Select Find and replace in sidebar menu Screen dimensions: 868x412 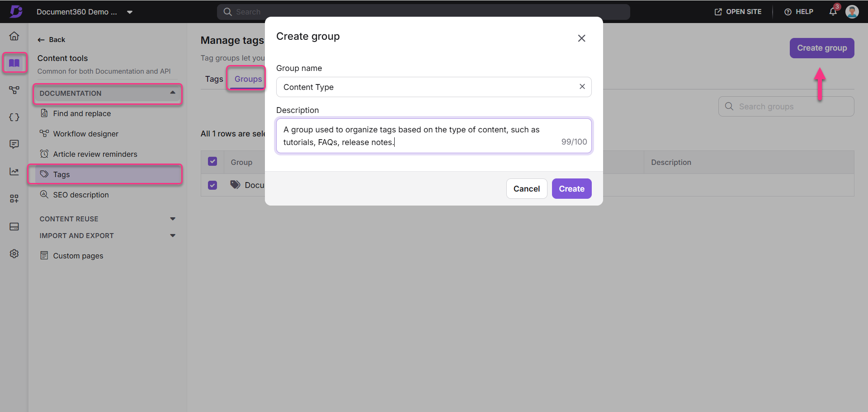click(x=82, y=113)
